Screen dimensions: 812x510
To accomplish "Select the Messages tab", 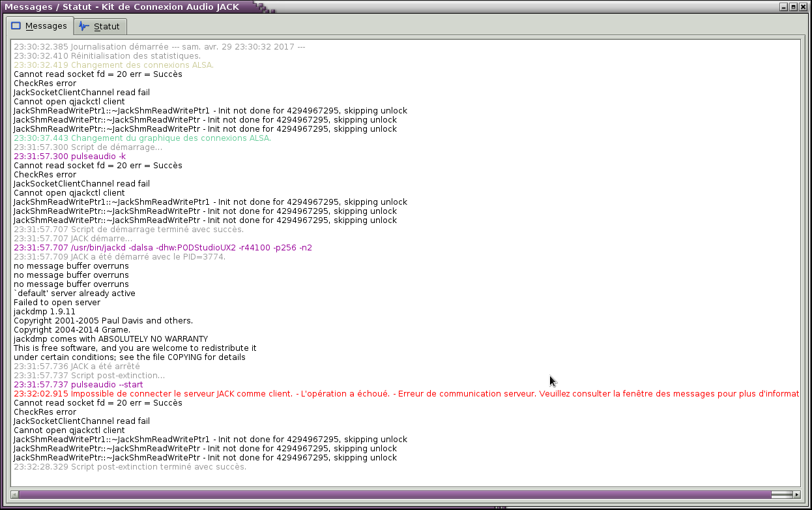I will 40,26.
